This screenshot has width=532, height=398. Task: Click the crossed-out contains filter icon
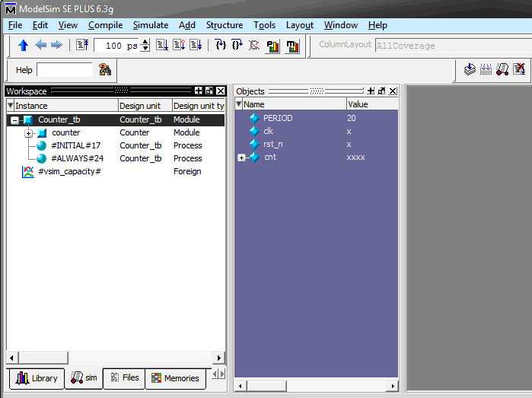coord(253,45)
